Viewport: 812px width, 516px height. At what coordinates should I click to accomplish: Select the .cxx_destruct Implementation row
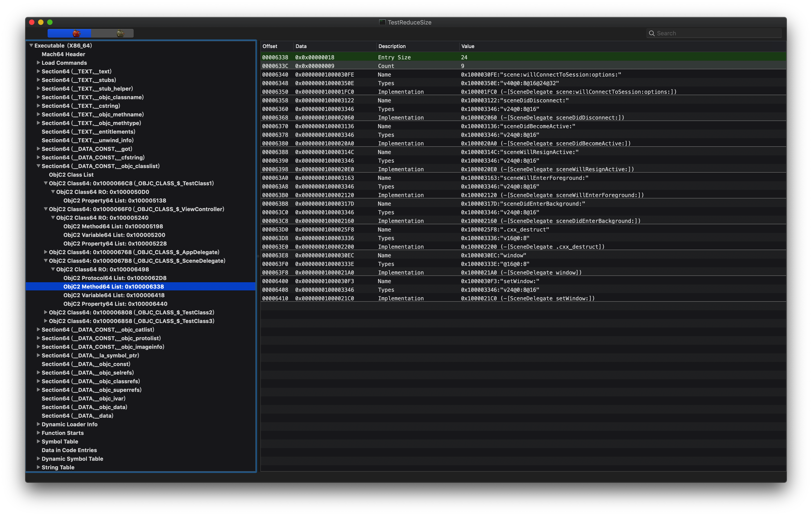[523, 246]
